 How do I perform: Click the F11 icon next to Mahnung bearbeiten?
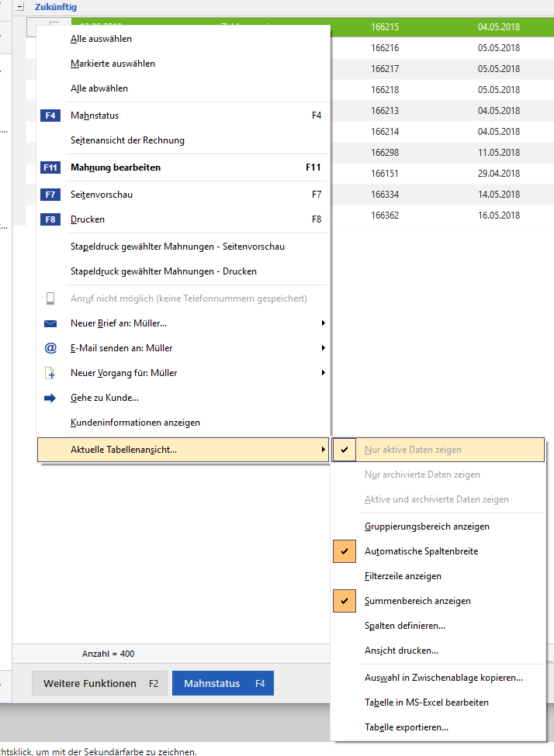tap(50, 167)
